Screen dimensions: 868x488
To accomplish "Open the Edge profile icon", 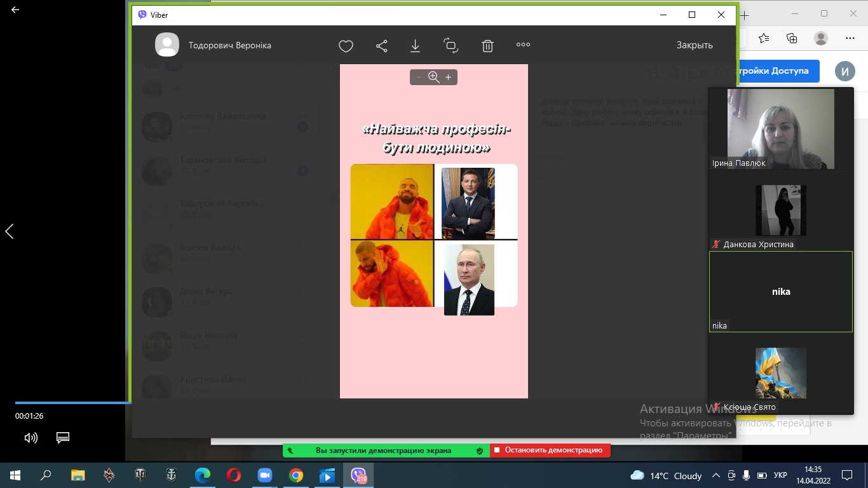I will click(x=821, y=38).
